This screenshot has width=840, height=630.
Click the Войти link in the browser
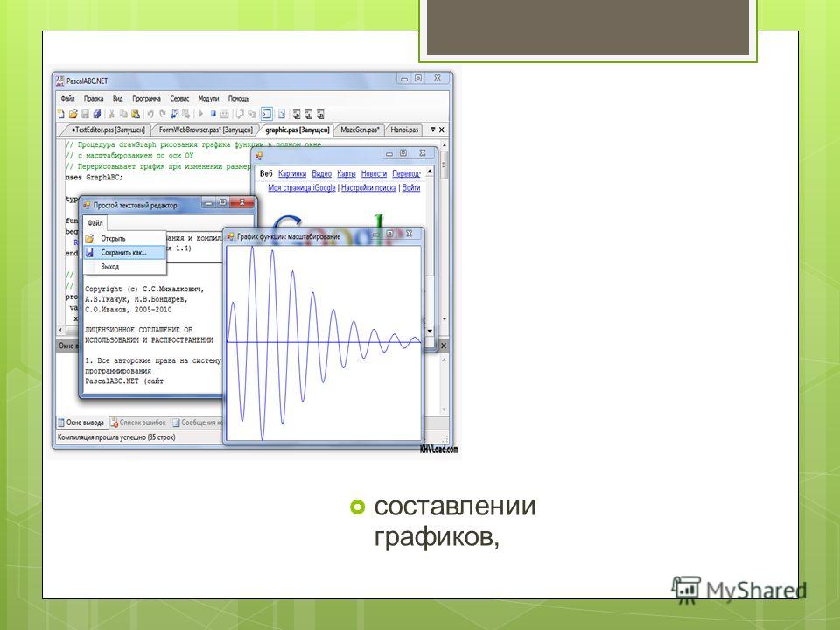tap(411, 187)
